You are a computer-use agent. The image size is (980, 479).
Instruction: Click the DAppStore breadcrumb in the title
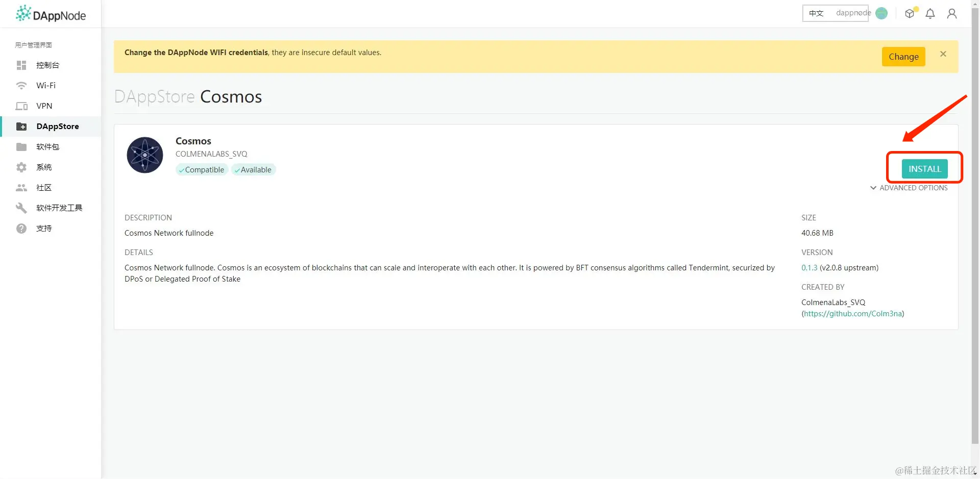pyautogui.click(x=155, y=96)
